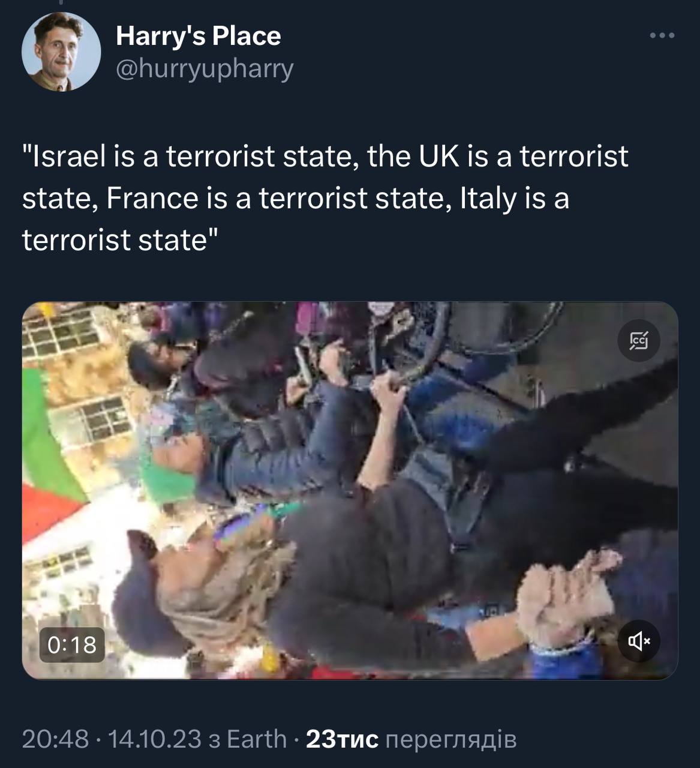700x768 pixels.
Task: Click the 14.10.23 post date
Action: (154, 739)
